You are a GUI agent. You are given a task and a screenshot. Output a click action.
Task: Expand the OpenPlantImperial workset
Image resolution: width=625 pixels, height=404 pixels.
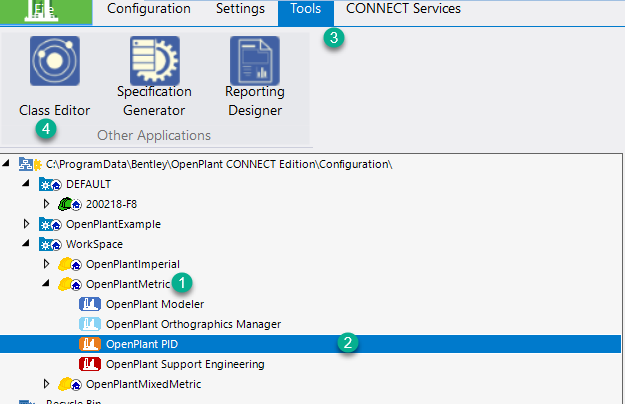click(x=46, y=264)
